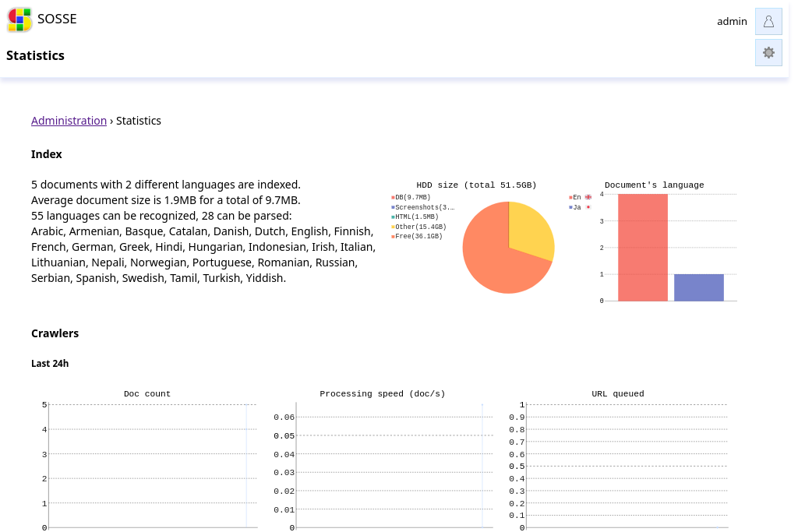Click the Other(15.4GB) legend entry
The image size is (798, 532).
[418, 227]
